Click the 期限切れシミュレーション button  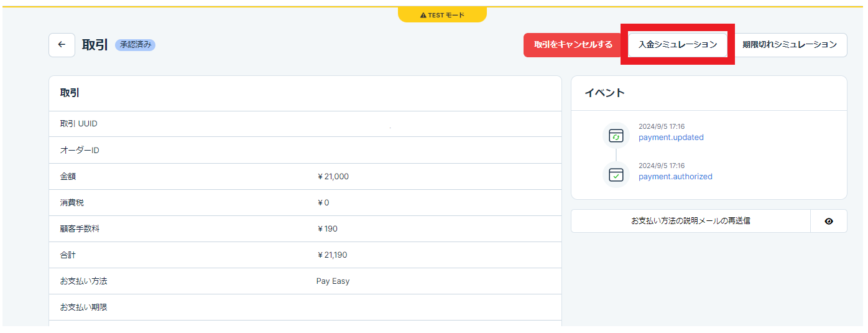pos(789,45)
